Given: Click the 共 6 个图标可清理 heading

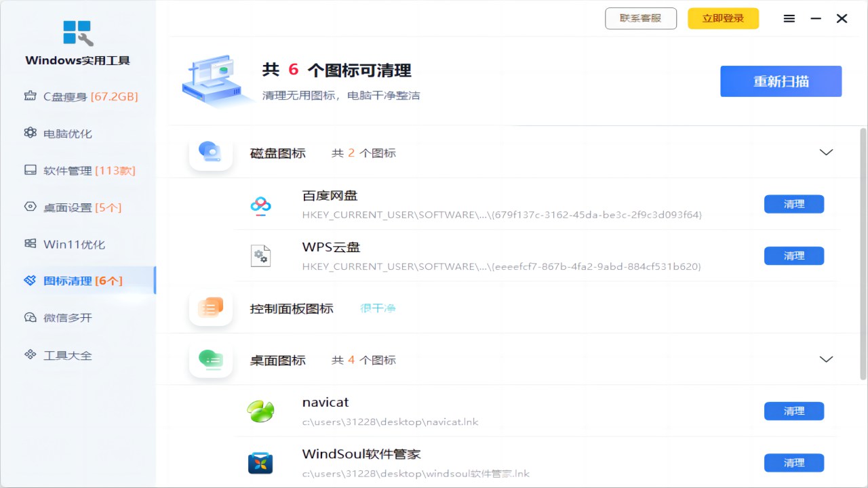Looking at the screenshot, I should 337,70.
